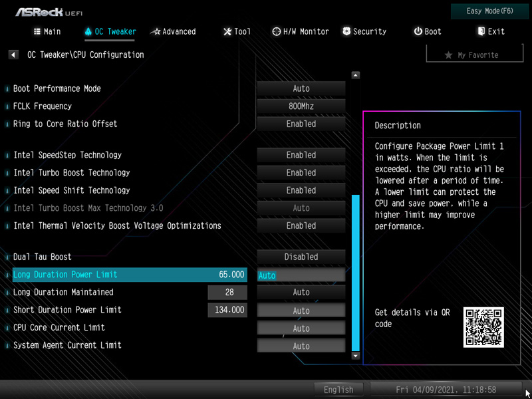
Task: Click the 134.000 Short Duration value
Action: 227,310
